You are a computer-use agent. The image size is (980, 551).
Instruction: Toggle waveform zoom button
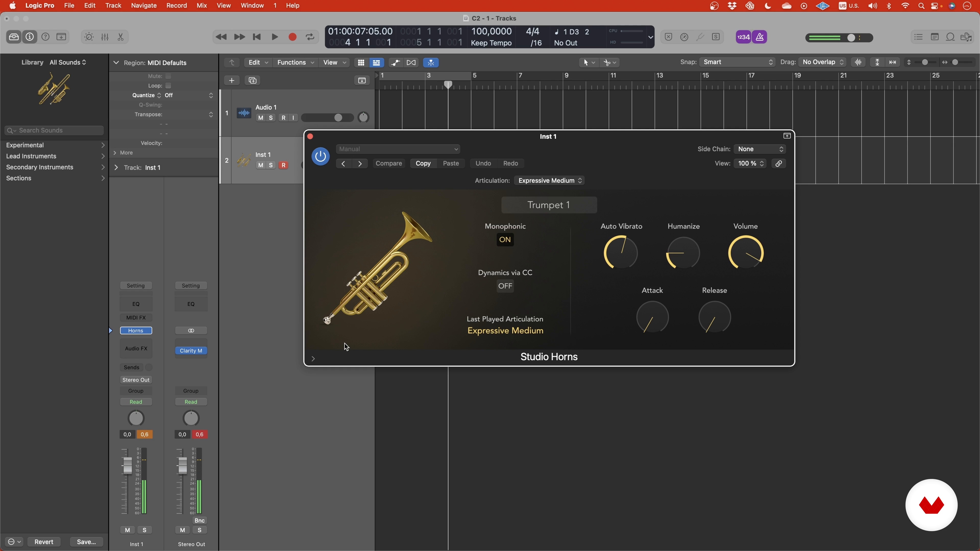tap(858, 62)
